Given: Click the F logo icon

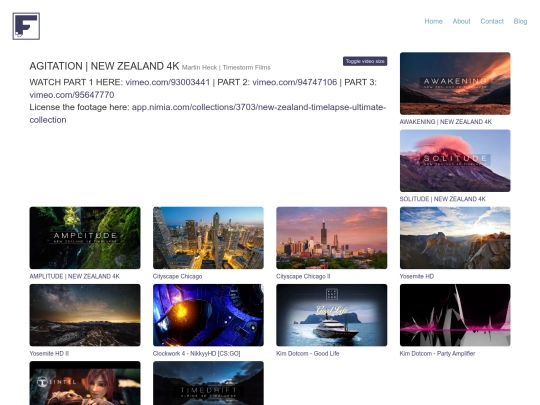Looking at the screenshot, I should 26,26.
